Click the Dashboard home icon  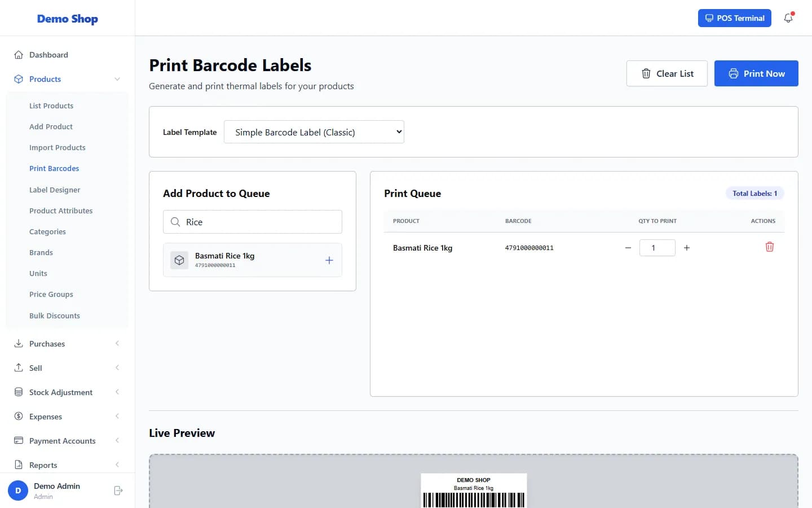(19, 55)
